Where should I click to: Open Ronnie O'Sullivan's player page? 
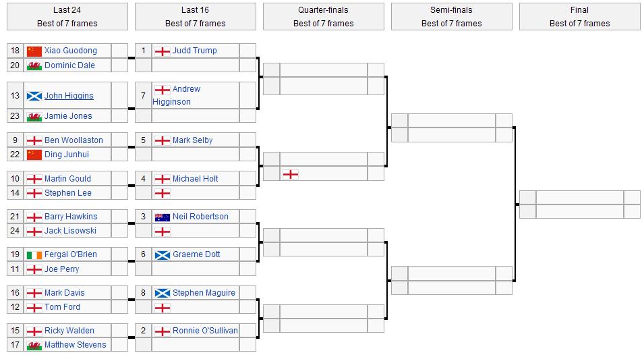pyautogui.click(x=204, y=331)
